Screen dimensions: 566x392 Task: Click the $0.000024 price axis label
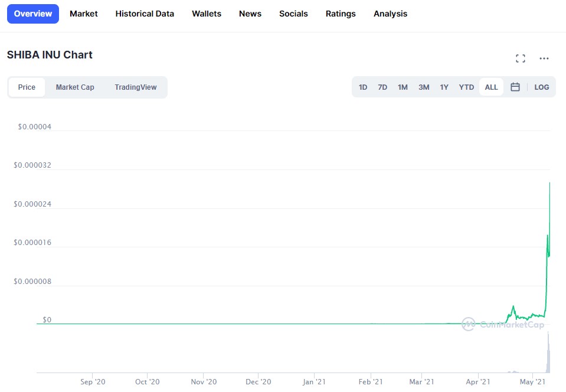(32, 204)
